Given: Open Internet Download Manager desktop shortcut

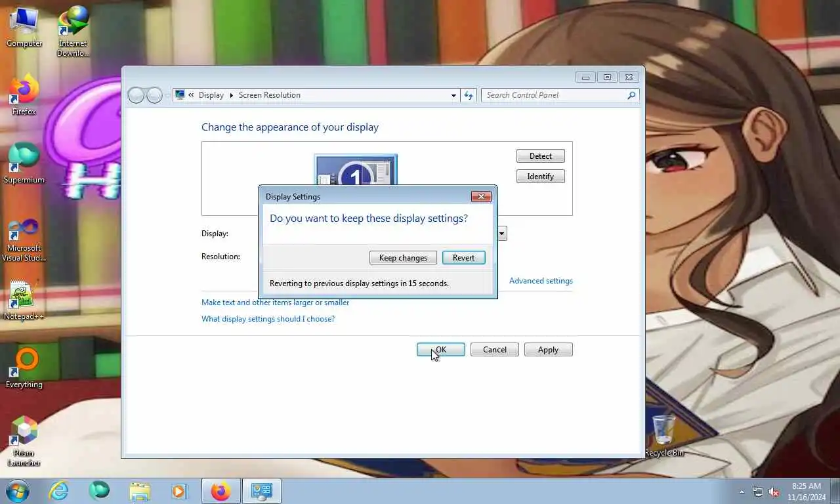Looking at the screenshot, I should point(73,31).
